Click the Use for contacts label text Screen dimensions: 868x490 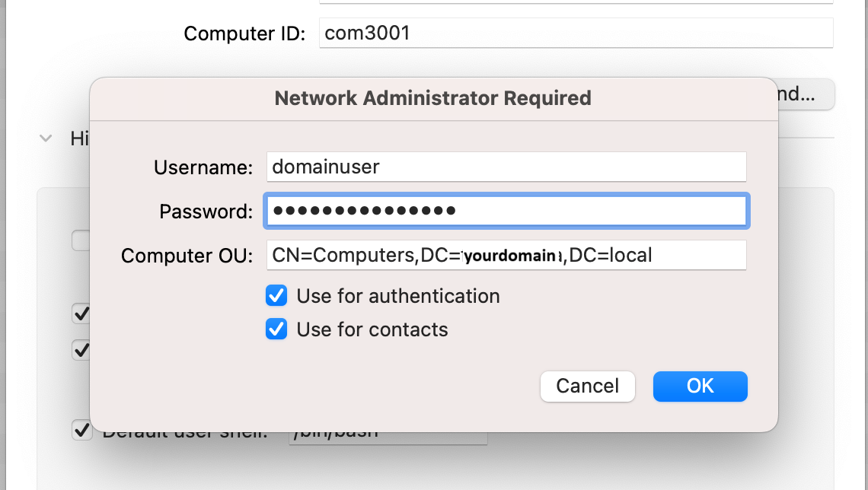point(372,329)
